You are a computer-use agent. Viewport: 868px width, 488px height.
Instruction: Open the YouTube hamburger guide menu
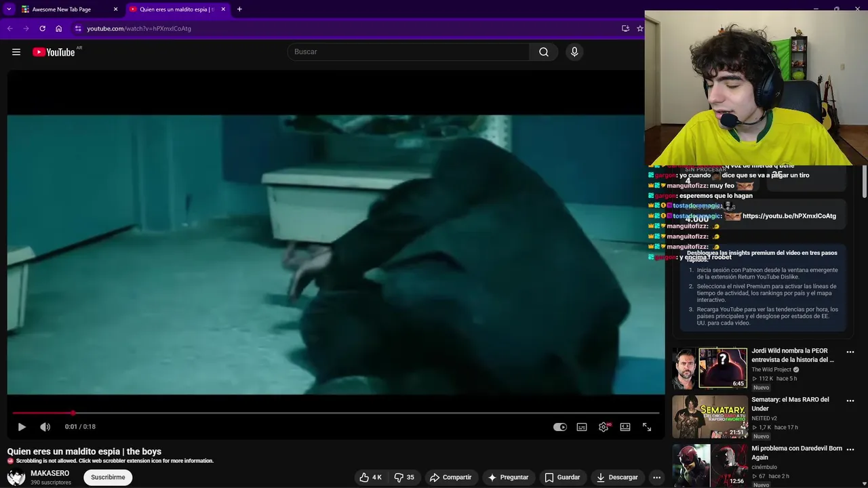tap(16, 52)
